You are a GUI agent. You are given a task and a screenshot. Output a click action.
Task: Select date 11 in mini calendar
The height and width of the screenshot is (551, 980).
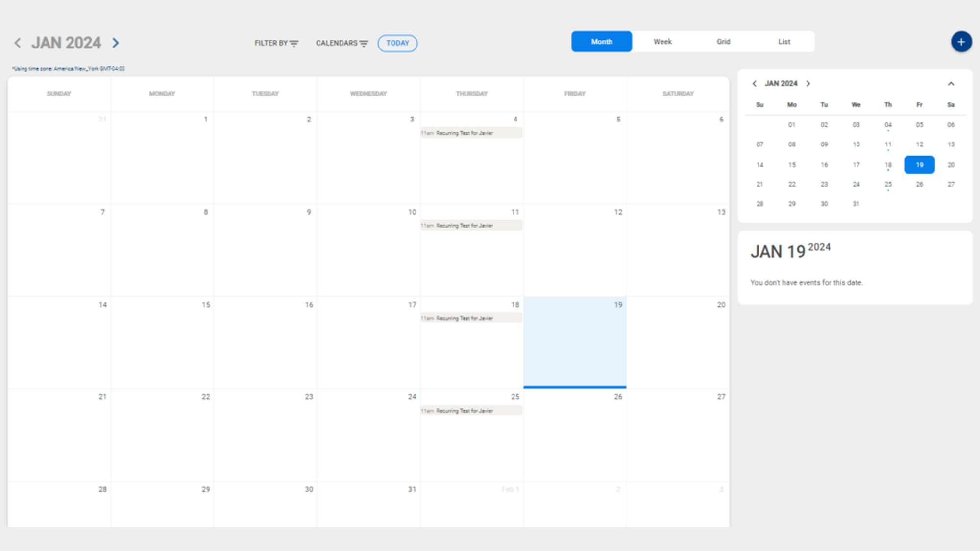[x=888, y=144]
